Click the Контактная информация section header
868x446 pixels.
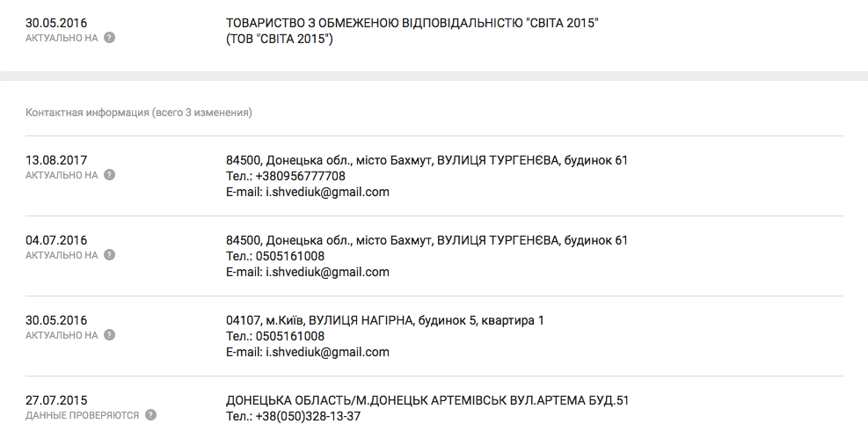pos(138,113)
